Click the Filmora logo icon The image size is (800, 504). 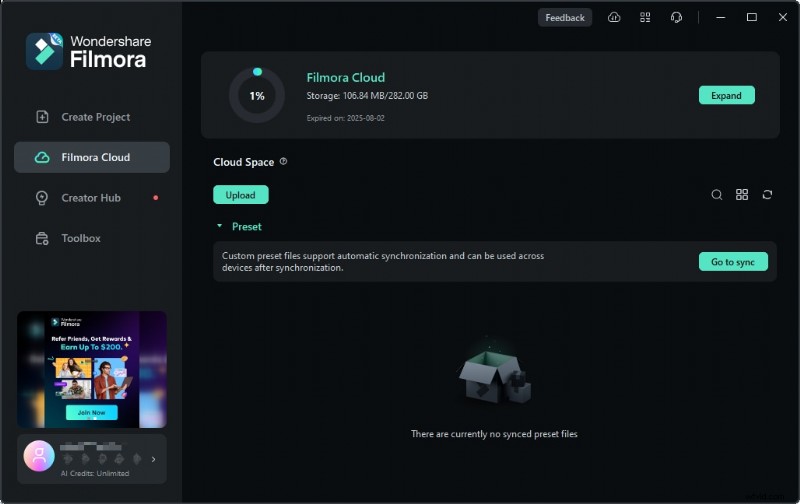click(x=44, y=50)
